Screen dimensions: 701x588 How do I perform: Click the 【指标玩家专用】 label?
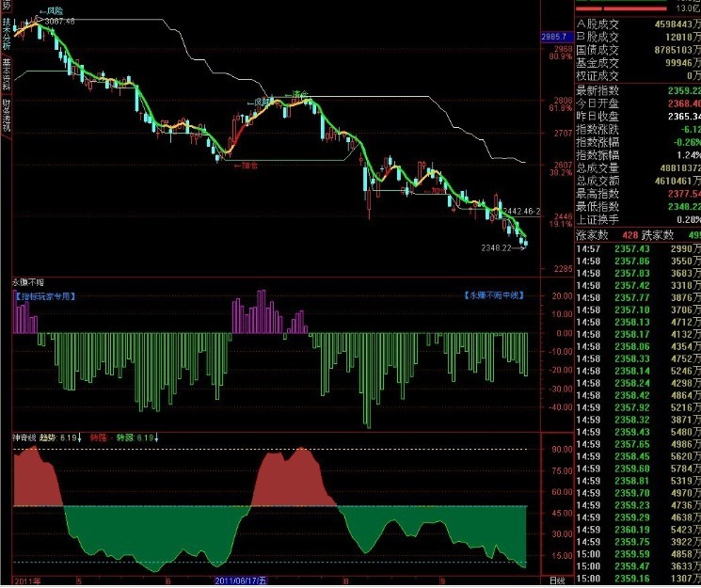(x=44, y=296)
